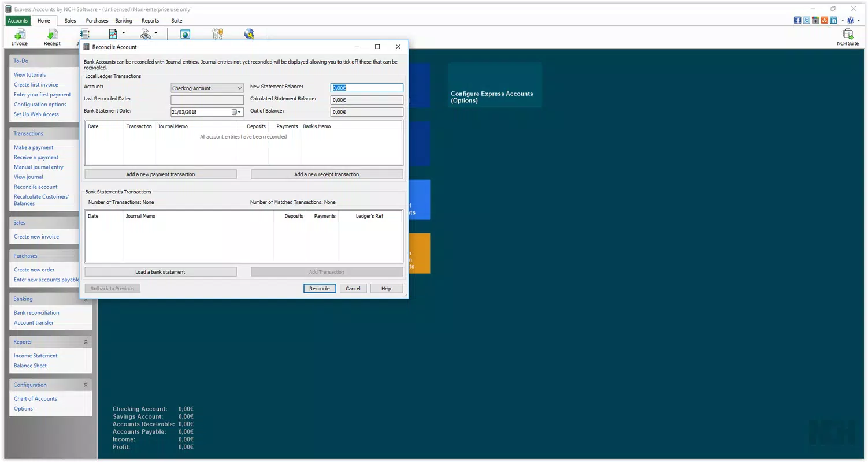
Task: Open the View tutorials link
Action: click(x=29, y=74)
